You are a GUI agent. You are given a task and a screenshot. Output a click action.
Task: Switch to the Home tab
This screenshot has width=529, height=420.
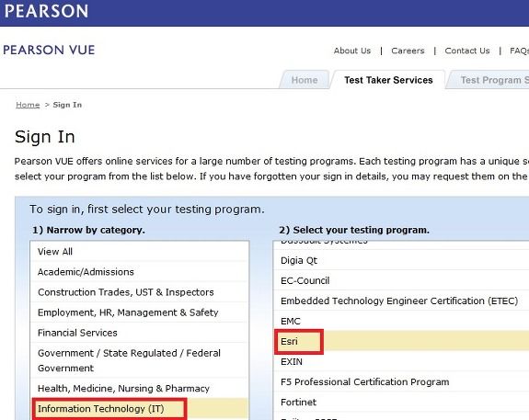[x=305, y=80]
